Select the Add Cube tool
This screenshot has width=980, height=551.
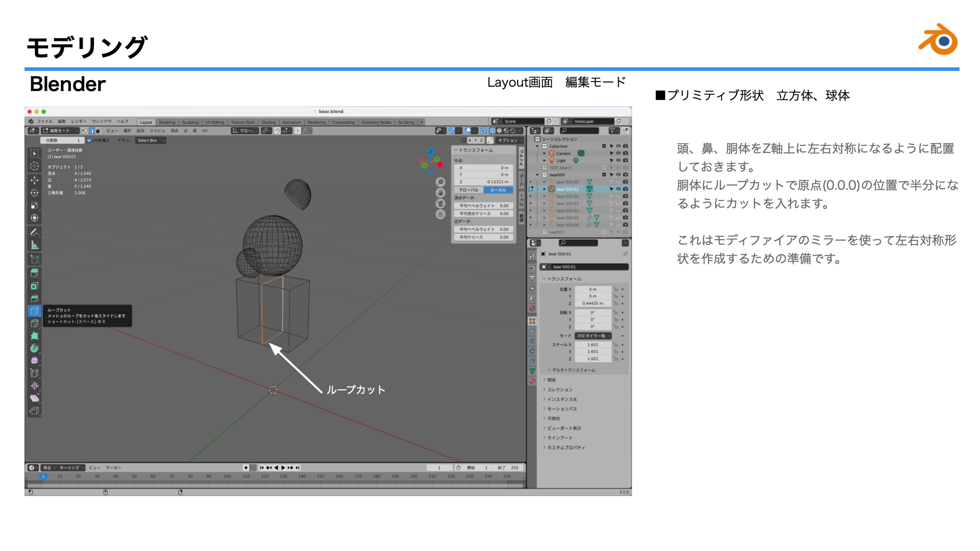pos(34,259)
